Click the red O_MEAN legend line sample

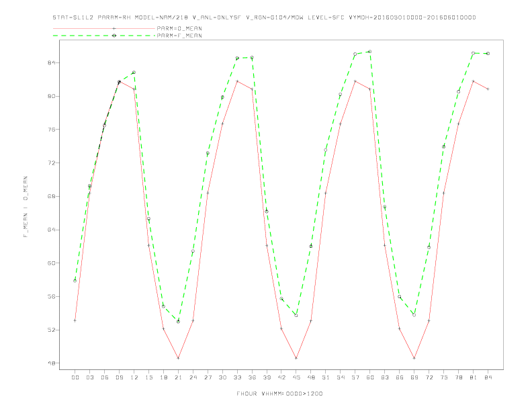click(104, 28)
